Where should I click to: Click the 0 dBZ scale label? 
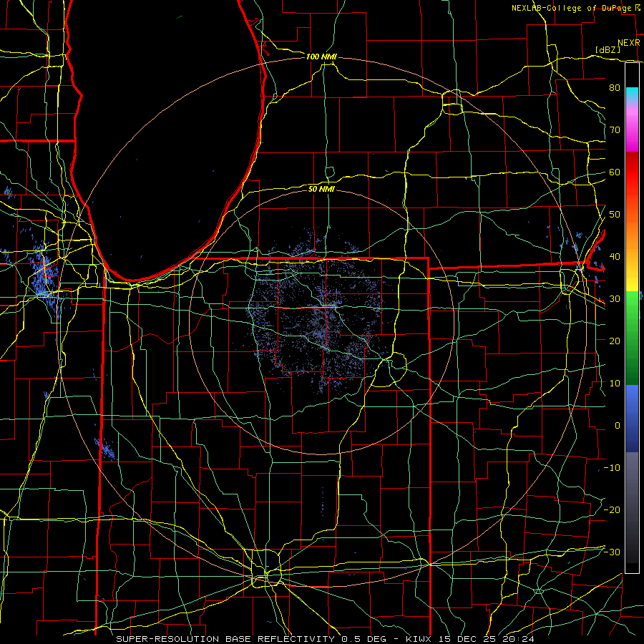pyautogui.click(x=618, y=426)
